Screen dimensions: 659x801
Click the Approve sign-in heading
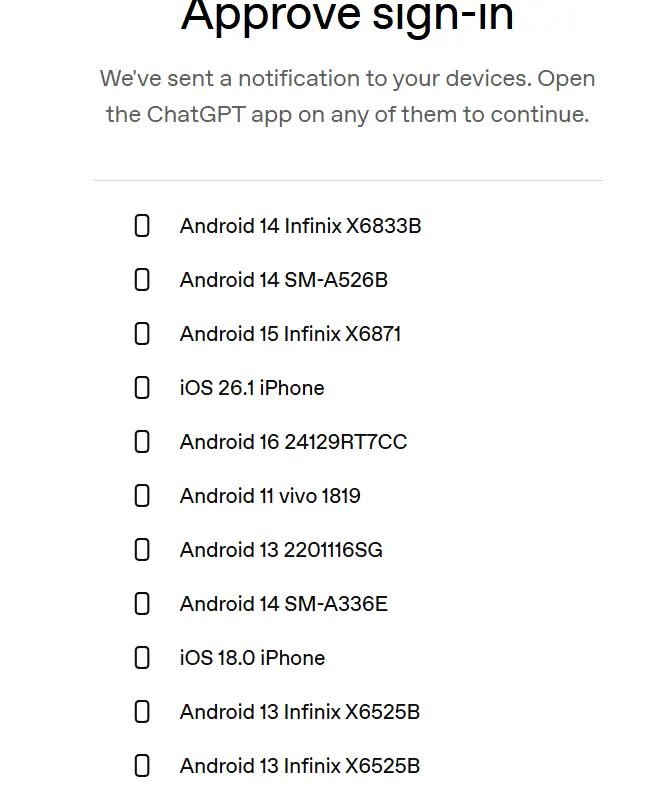pyautogui.click(x=347, y=16)
